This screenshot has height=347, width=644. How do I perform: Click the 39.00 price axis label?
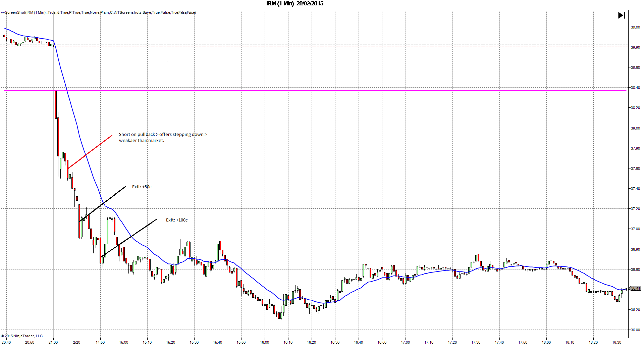click(x=635, y=27)
